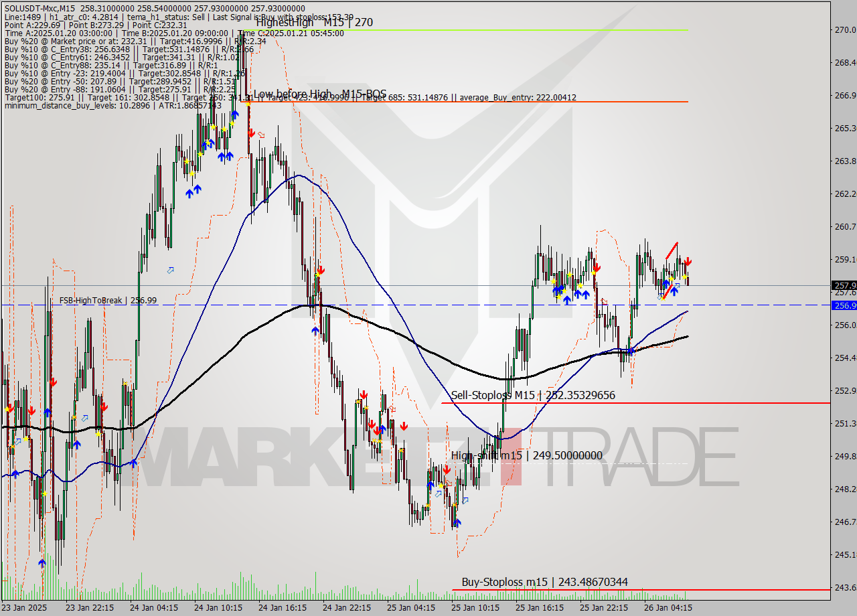This screenshot has width=857, height=616.
Task: Select the 'FSB-HighToBreak | 256.99' label
Action: pos(108,301)
